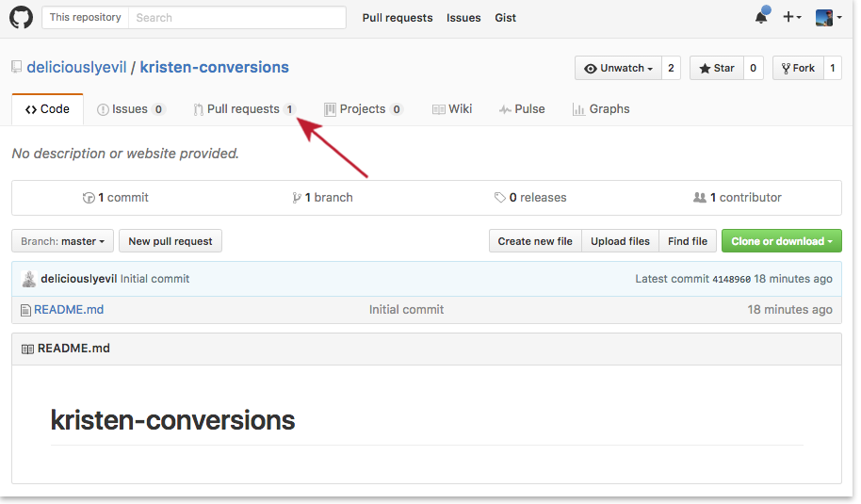Viewport: 861px width, 504px height.
Task: Fork this repository
Action: point(798,68)
